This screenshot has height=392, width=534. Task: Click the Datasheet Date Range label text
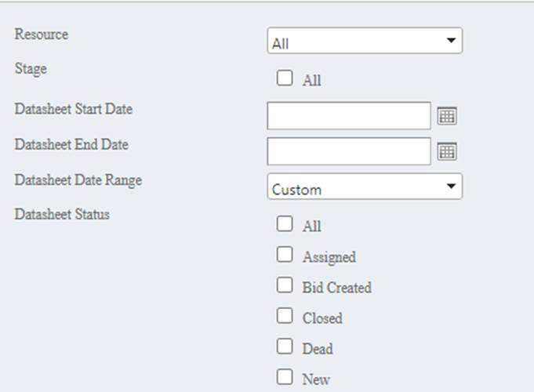tap(78, 180)
